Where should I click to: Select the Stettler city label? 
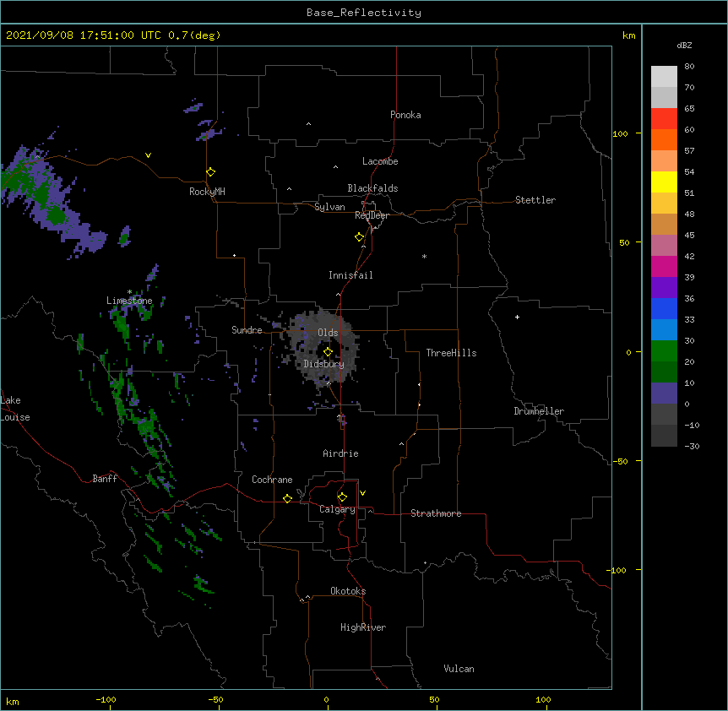coord(535,200)
